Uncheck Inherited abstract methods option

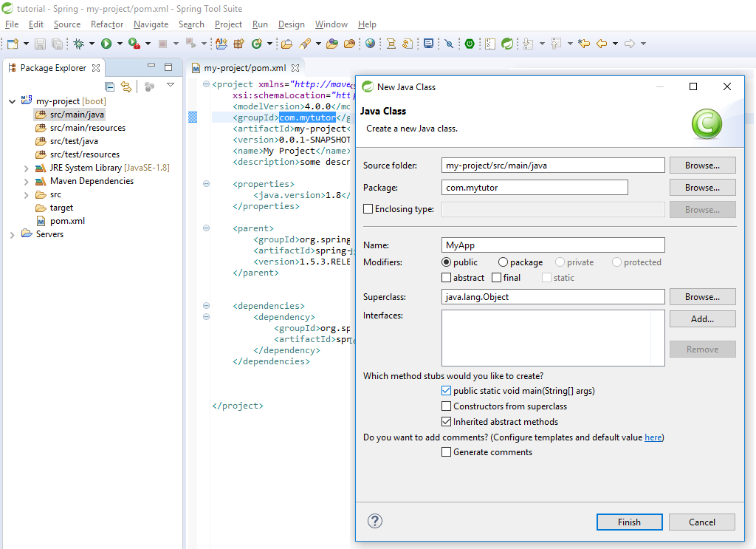click(447, 422)
